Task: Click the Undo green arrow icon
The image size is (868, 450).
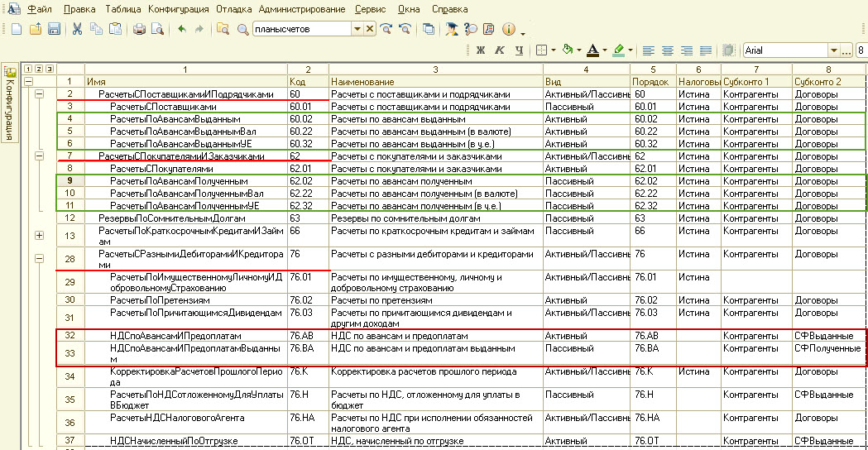Action: pyautogui.click(x=181, y=29)
